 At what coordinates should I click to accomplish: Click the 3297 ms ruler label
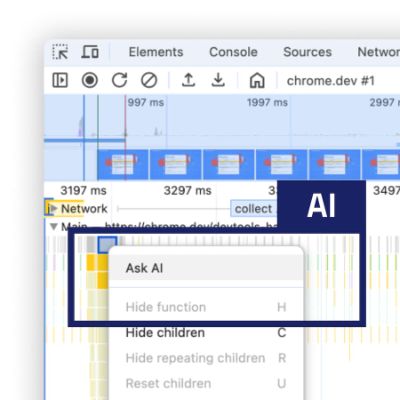pyautogui.click(x=187, y=191)
